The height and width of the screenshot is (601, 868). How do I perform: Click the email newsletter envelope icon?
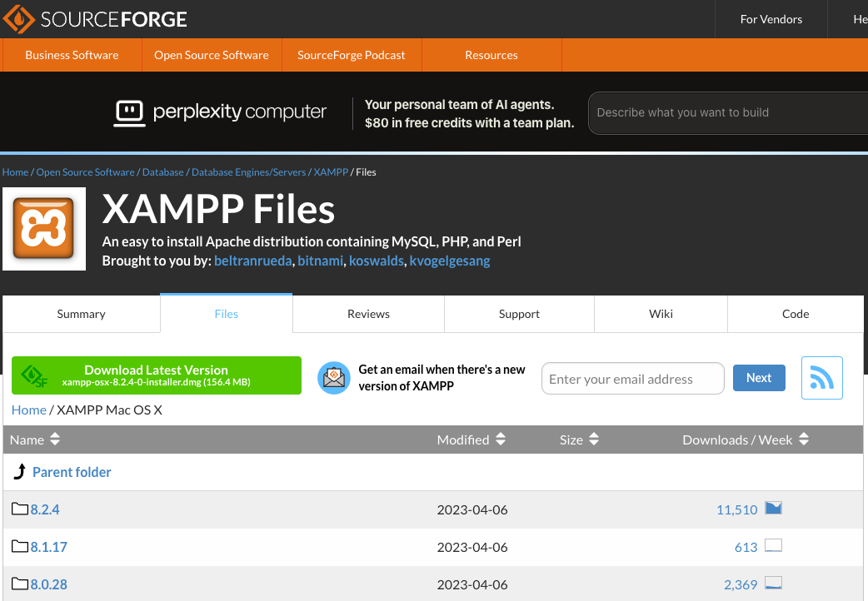pyautogui.click(x=334, y=378)
